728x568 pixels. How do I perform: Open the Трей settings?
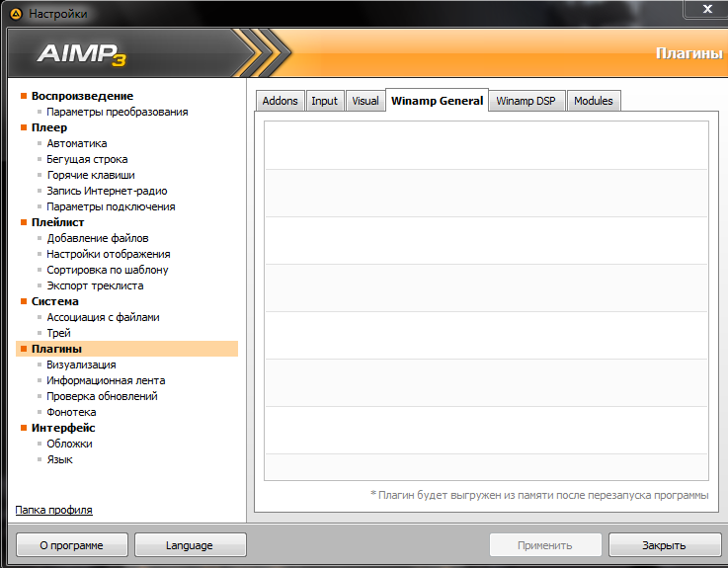pos(58,333)
